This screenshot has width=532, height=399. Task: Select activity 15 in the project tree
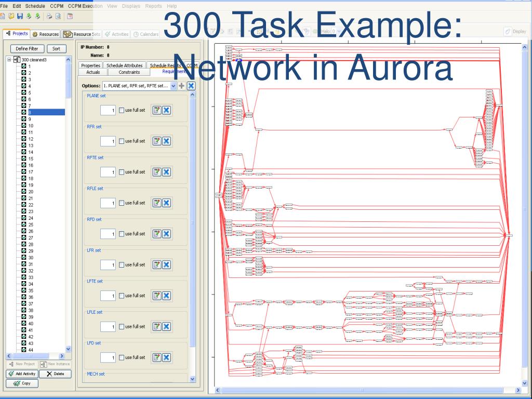click(x=31, y=158)
